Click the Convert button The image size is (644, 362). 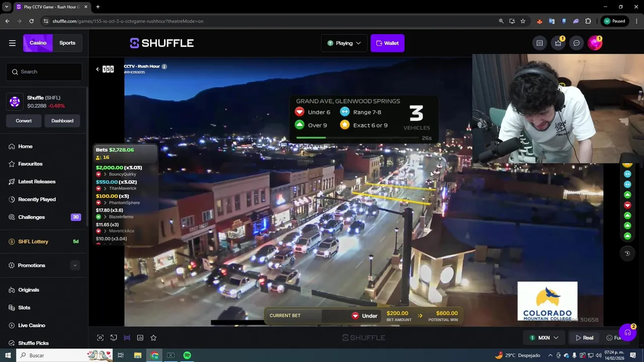click(24, 121)
